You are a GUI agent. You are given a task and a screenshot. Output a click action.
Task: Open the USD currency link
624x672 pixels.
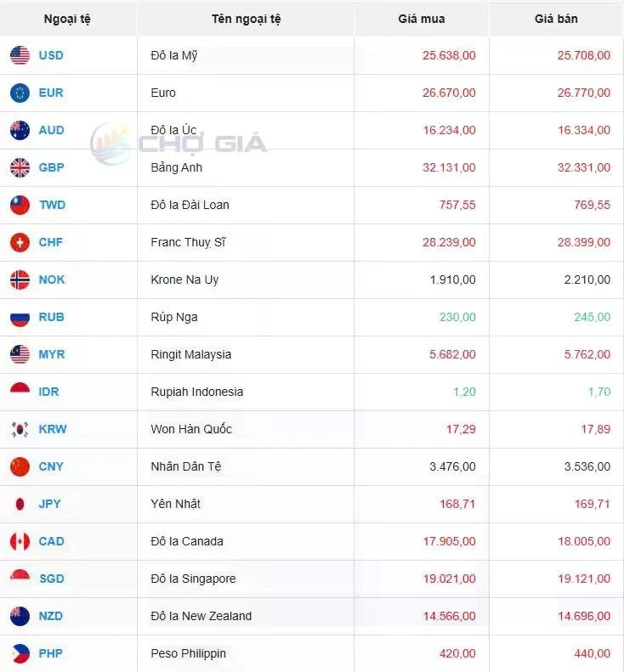click(51, 56)
